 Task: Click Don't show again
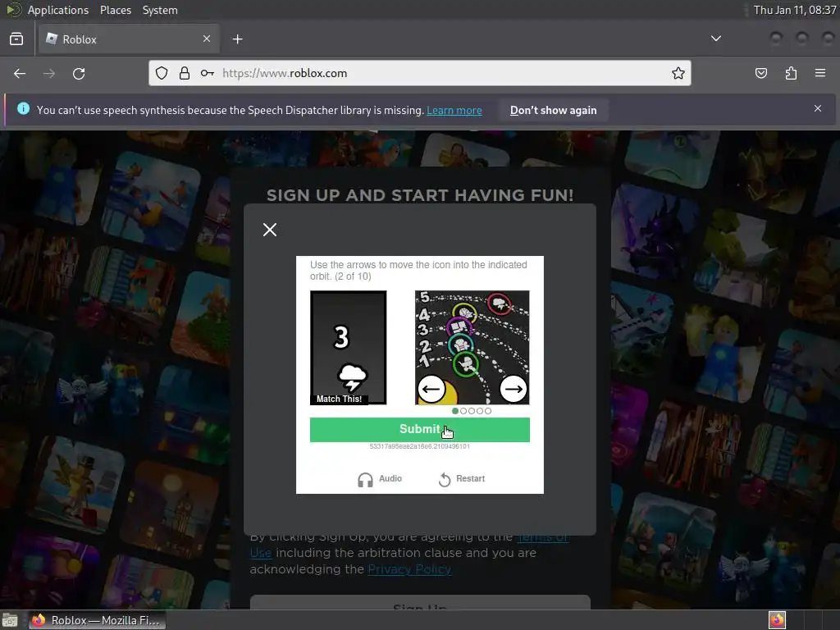tap(554, 111)
